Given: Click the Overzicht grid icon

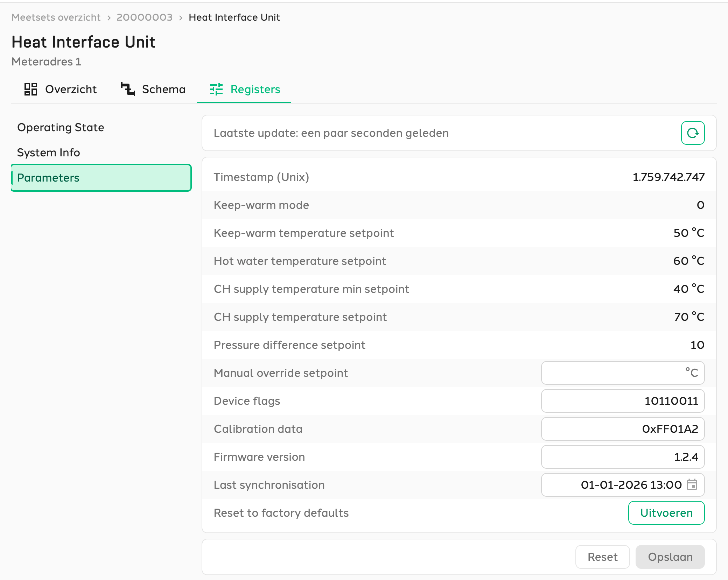Looking at the screenshot, I should point(31,89).
